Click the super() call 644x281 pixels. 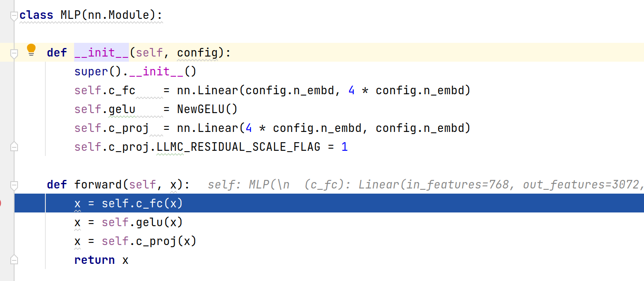pyautogui.click(x=98, y=72)
